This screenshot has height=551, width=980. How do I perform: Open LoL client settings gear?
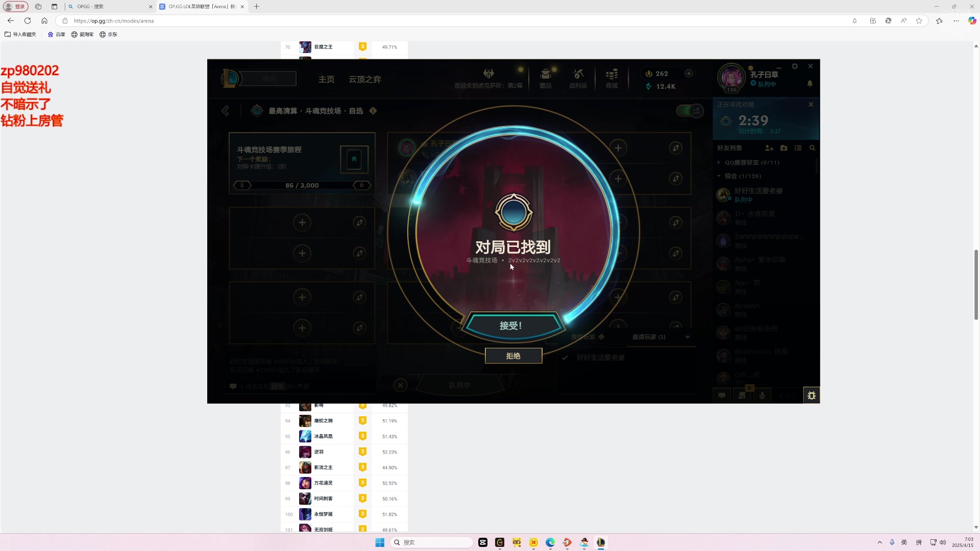(795, 66)
